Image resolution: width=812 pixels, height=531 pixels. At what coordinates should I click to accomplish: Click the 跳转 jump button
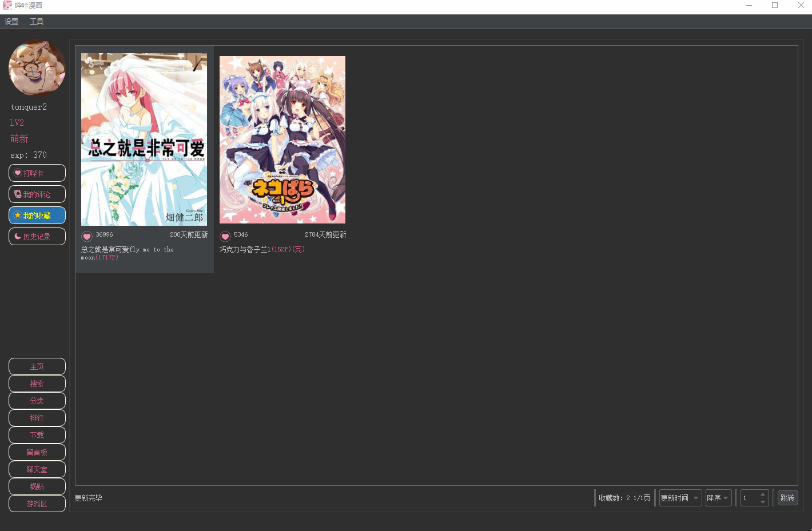[787, 498]
